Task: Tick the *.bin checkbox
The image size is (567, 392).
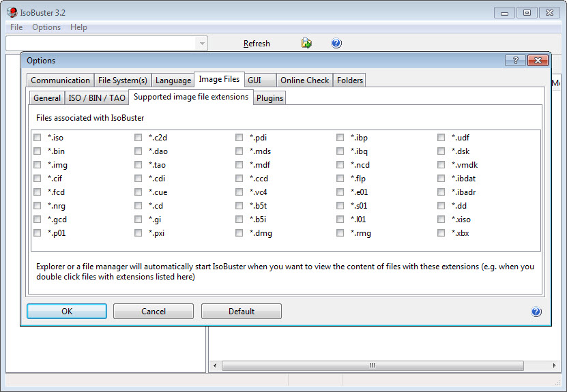Action: (x=38, y=151)
